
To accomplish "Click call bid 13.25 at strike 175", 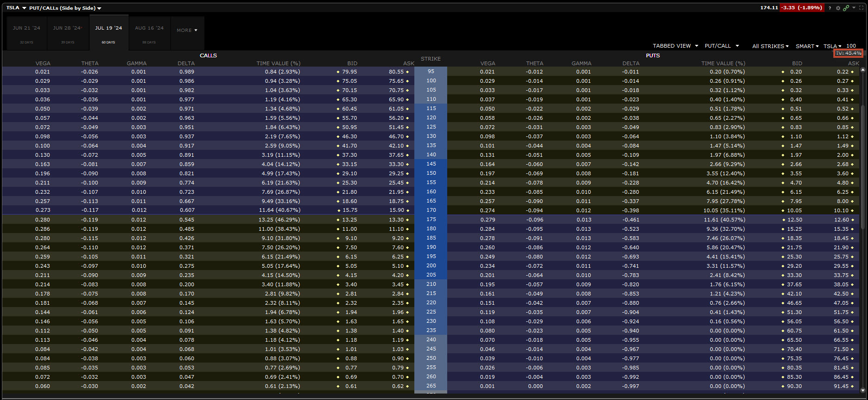I will click(x=350, y=220).
